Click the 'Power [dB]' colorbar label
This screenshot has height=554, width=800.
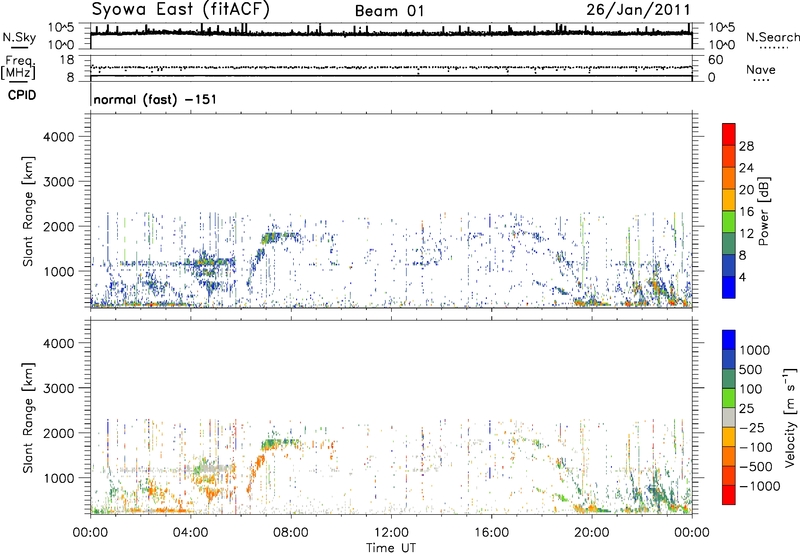pyautogui.click(x=763, y=211)
